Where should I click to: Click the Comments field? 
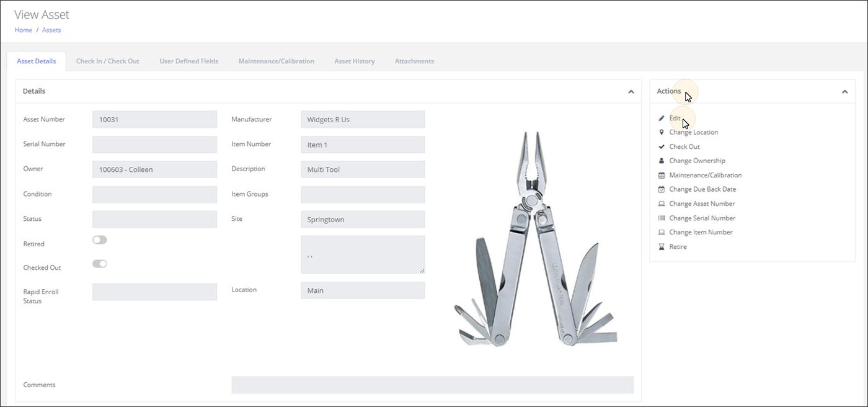[433, 385]
